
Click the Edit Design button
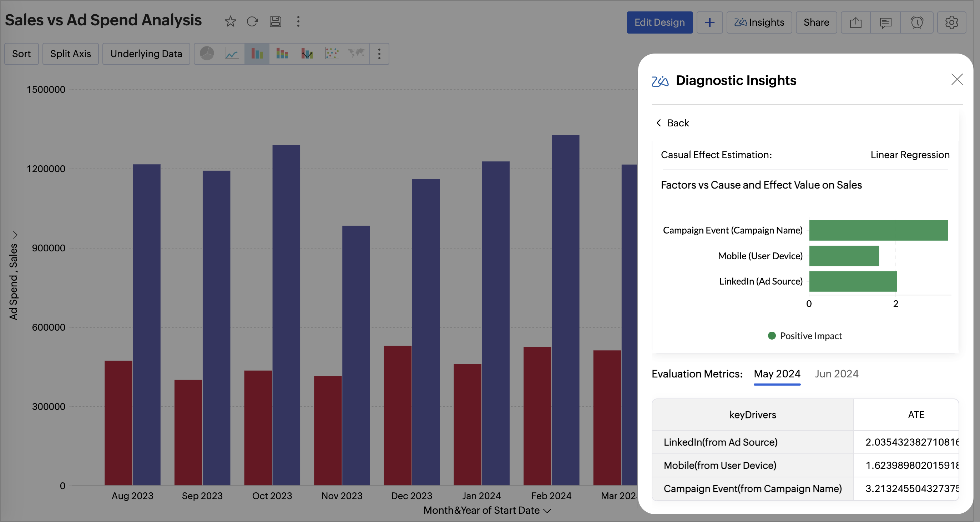[x=659, y=22]
